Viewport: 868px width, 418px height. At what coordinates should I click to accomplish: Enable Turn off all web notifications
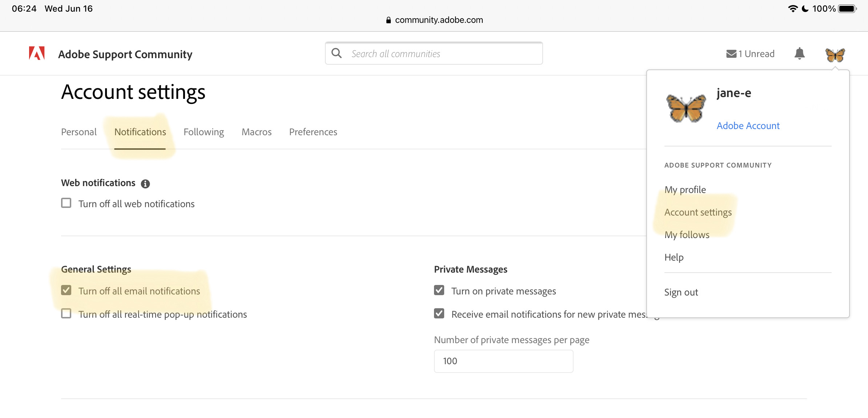(x=66, y=203)
